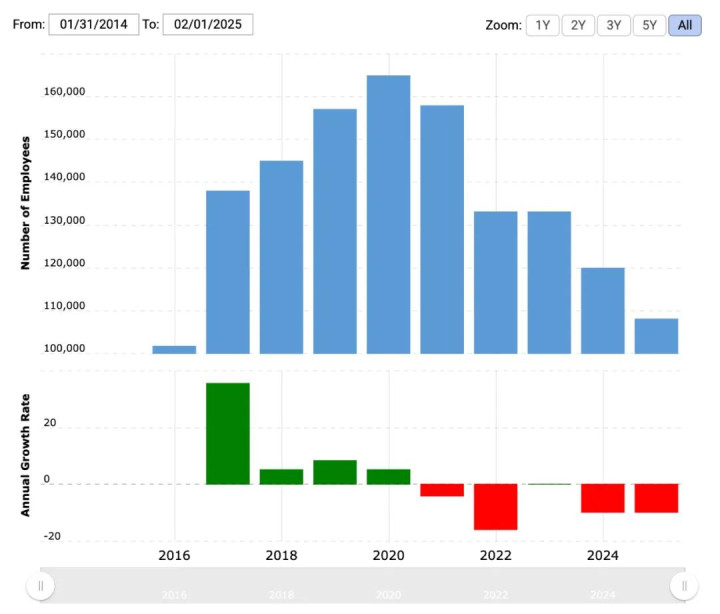Click the small blue bar at 2016
Screen dimensions: 720x614
174,349
